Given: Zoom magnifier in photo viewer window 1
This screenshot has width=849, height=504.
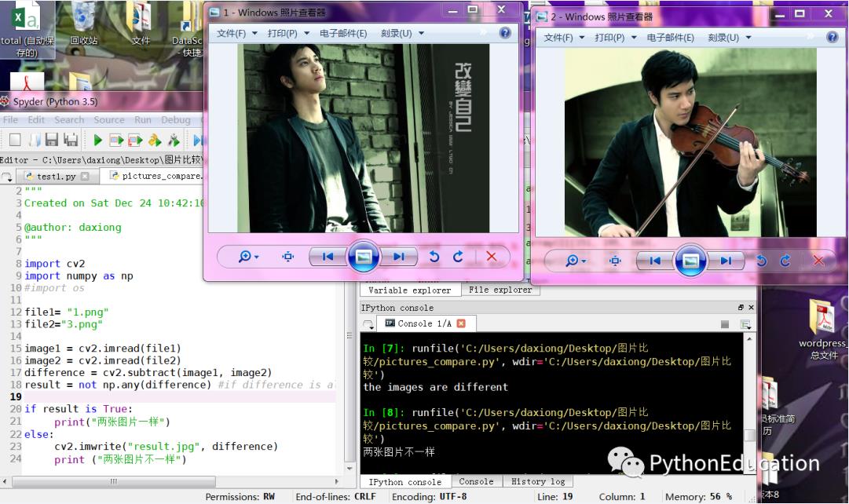Looking at the screenshot, I should pos(248,257).
